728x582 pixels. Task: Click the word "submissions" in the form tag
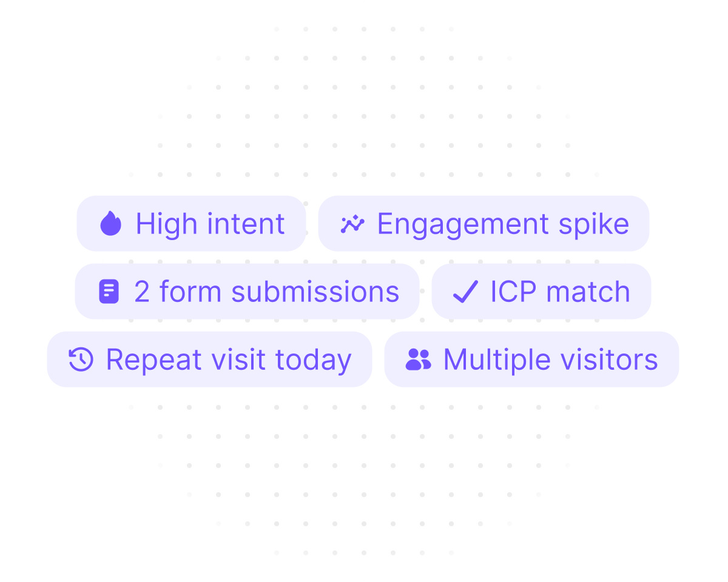(x=315, y=292)
